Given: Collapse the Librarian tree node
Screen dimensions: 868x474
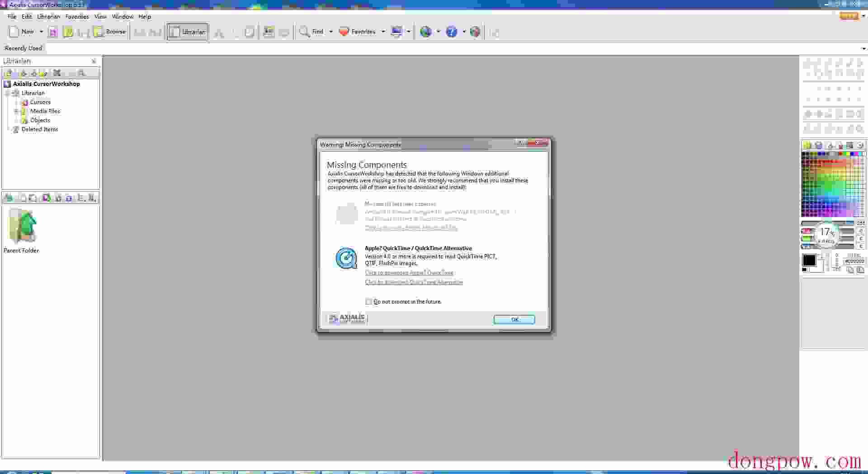Looking at the screenshot, I should pos(7,93).
